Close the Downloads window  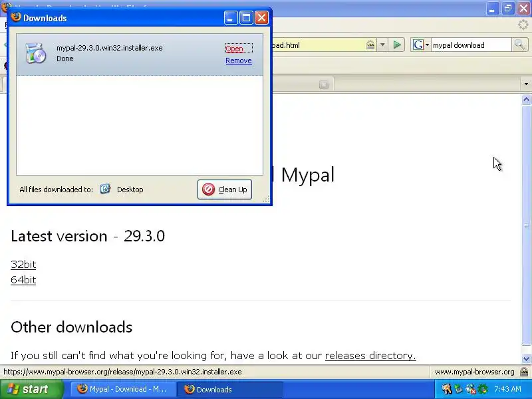[x=261, y=18]
